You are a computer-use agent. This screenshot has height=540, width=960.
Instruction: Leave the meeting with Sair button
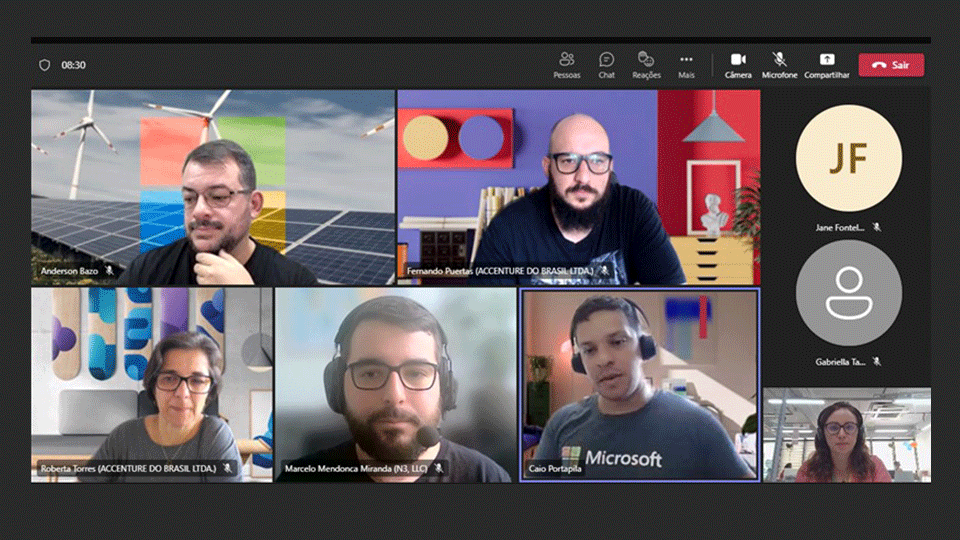[x=891, y=65]
